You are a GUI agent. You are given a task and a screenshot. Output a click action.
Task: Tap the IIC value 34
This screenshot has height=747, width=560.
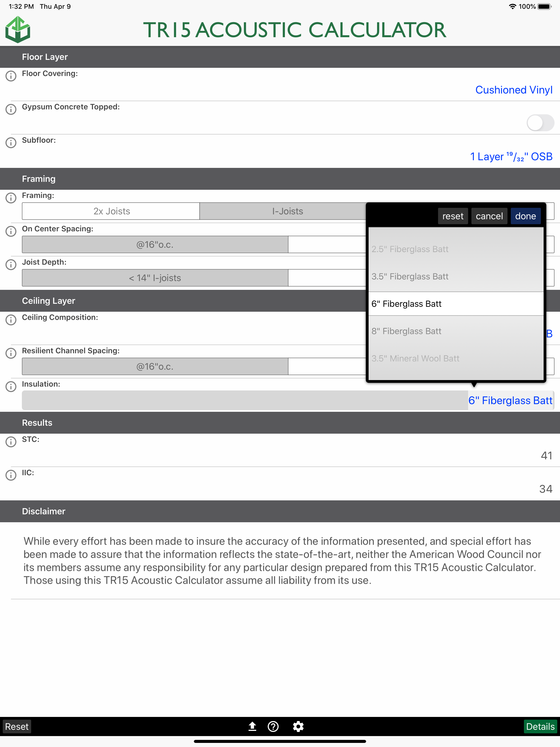pos(546,489)
